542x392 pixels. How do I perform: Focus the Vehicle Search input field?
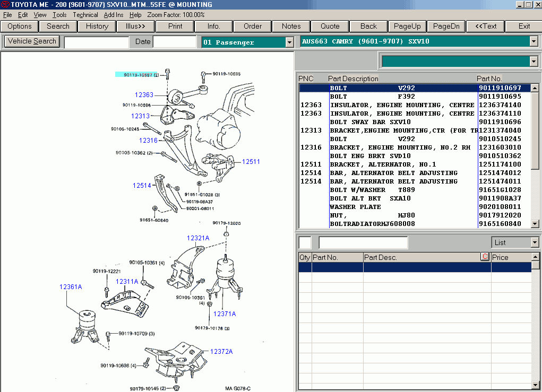click(x=97, y=42)
